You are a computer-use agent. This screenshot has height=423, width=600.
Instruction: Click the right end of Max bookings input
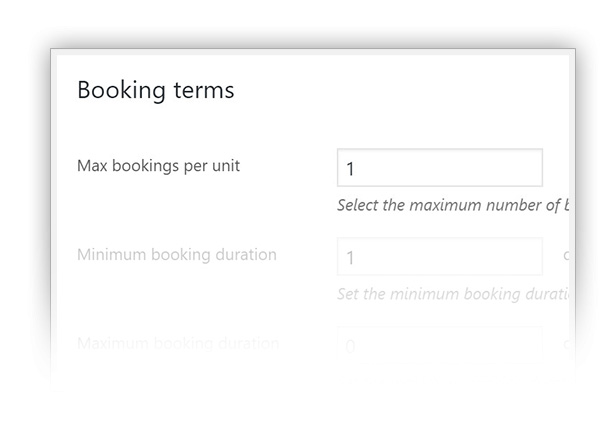click(534, 168)
